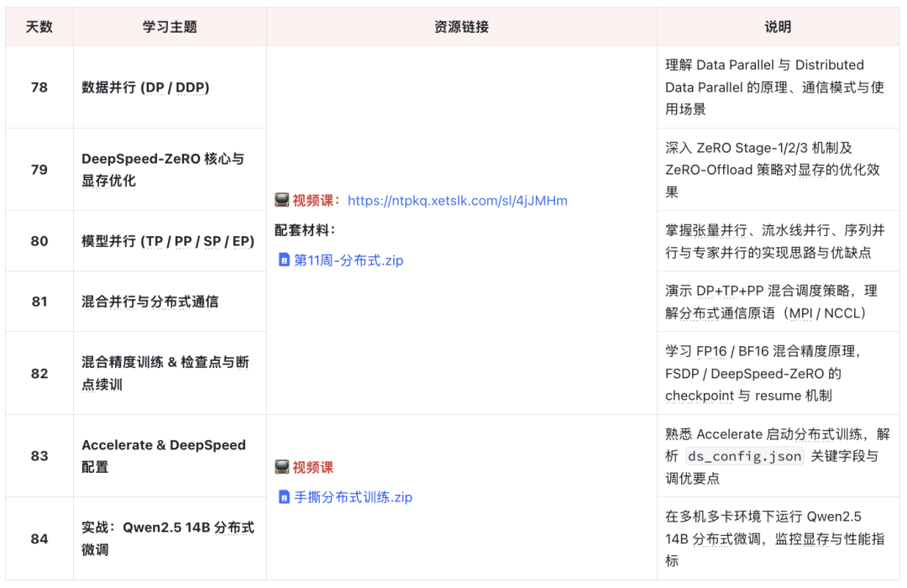The height and width of the screenshot is (588, 907).
Task: Open the 手撕分布式训练.zip file link
Action: (x=353, y=497)
